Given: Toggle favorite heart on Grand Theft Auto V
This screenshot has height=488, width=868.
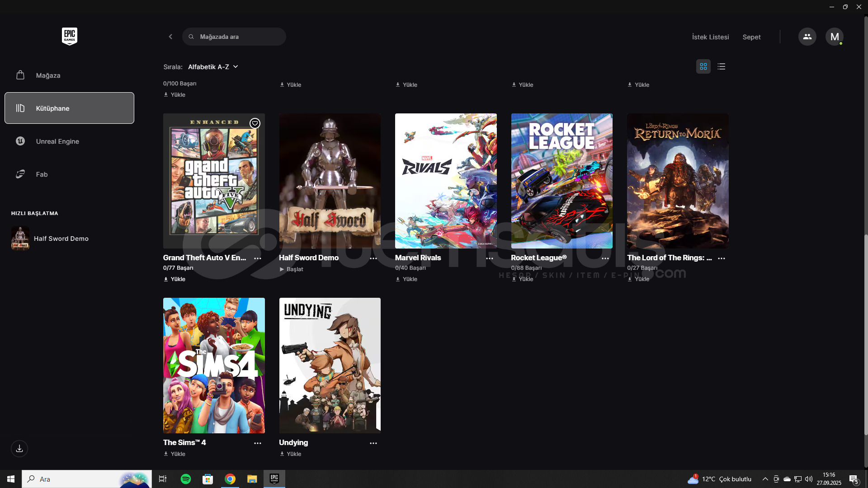Looking at the screenshot, I should click(255, 123).
